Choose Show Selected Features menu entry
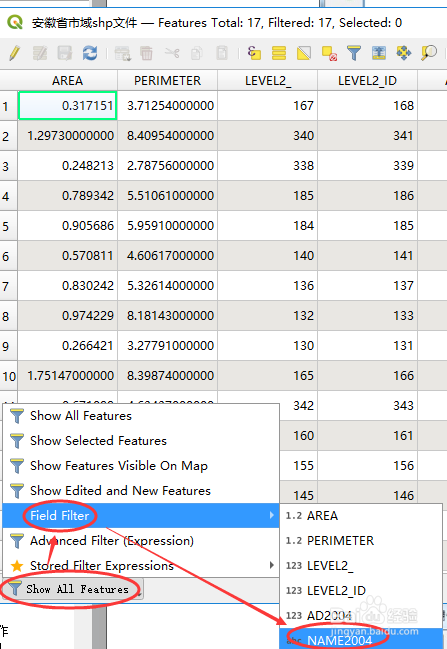Image resolution: width=447 pixels, height=649 pixels. tap(141, 440)
